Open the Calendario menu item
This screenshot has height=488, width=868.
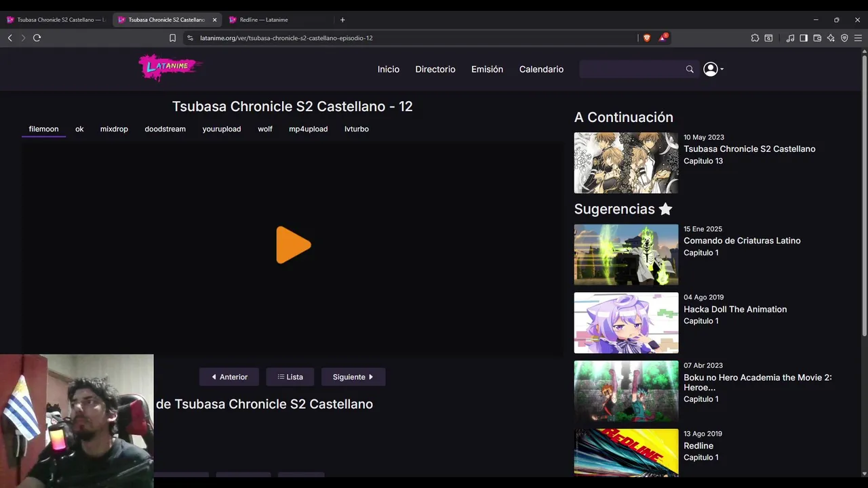pos(541,69)
